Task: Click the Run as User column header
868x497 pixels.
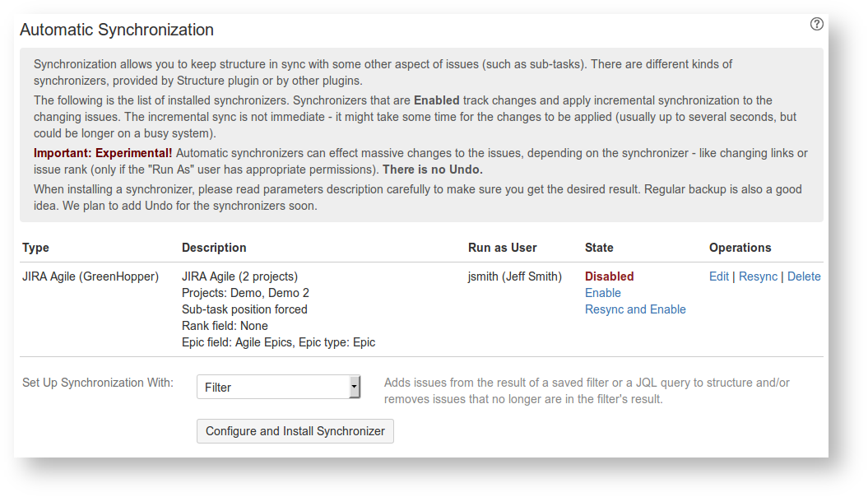Action: (502, 248)
